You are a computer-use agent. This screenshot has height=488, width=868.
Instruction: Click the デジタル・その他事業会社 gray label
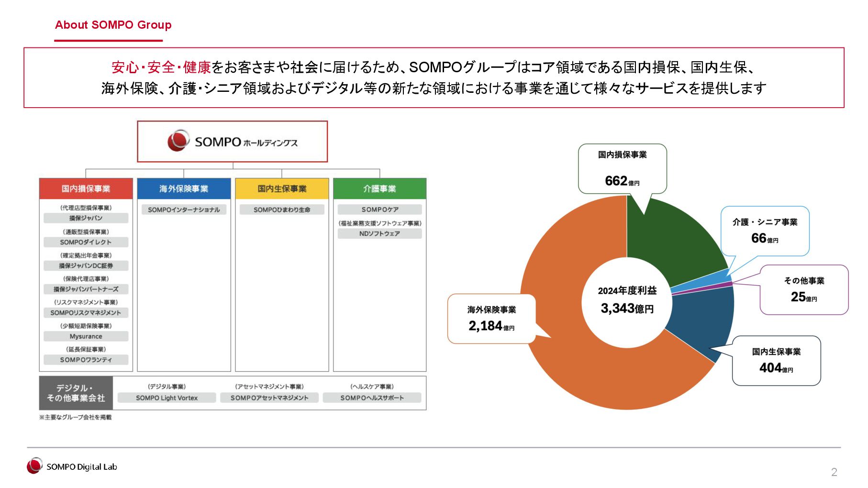(x=76, y=393)
